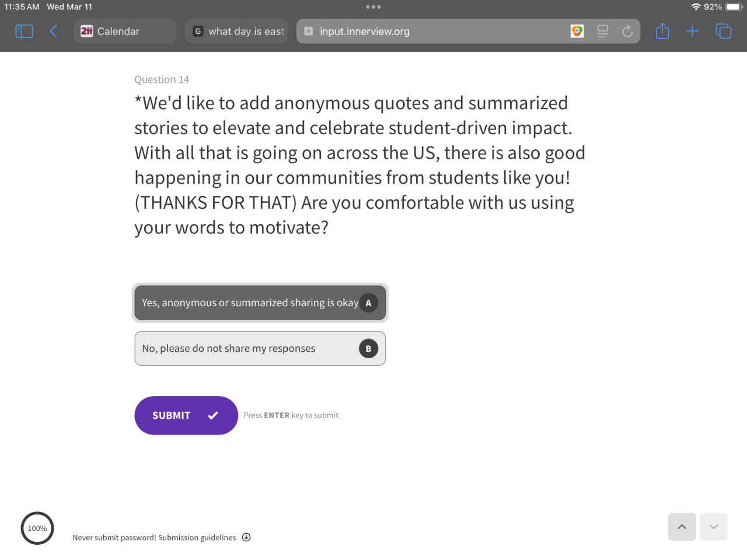
Task: Toggle the Safari sidebar icon
Action: tap(24, 32)
